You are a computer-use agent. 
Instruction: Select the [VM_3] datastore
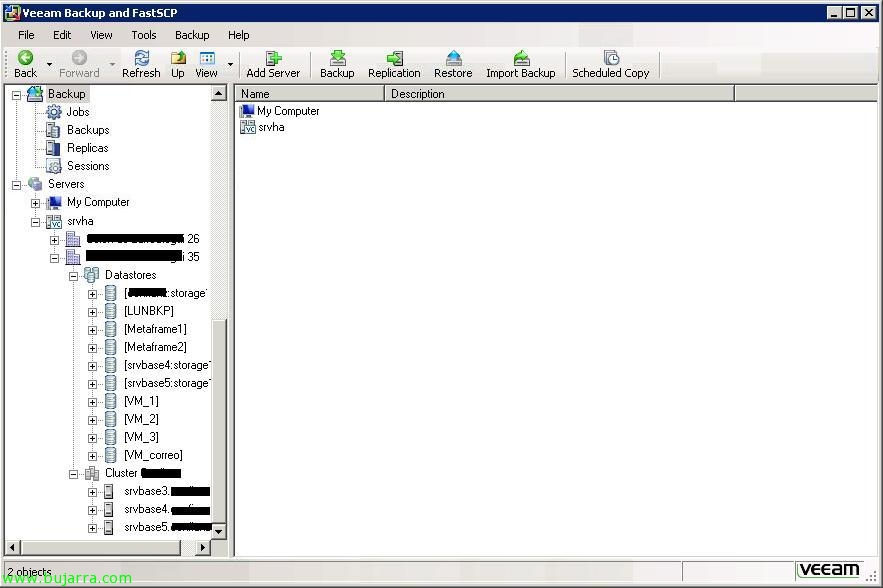pyautogui.click(x=141, y=437)
